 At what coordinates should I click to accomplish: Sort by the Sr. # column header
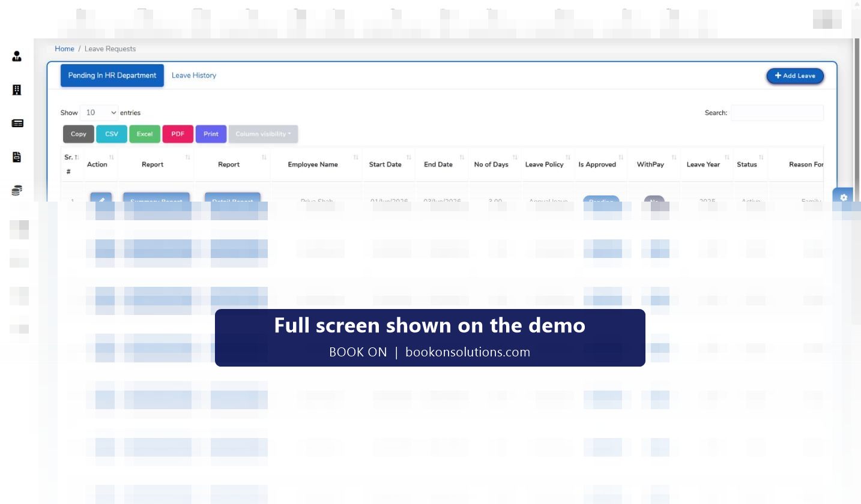[x=71, y=164]
